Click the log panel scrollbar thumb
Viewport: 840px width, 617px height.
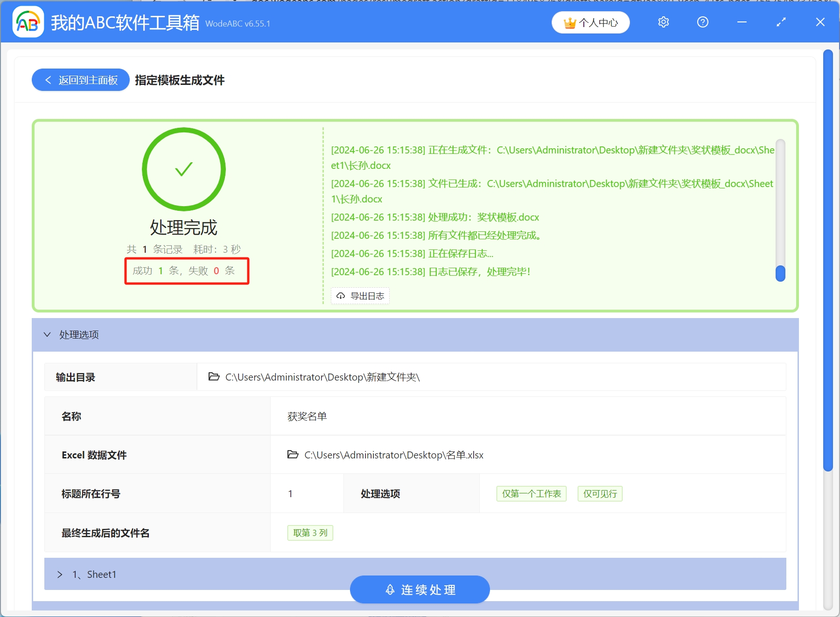(x=780, y=273)
